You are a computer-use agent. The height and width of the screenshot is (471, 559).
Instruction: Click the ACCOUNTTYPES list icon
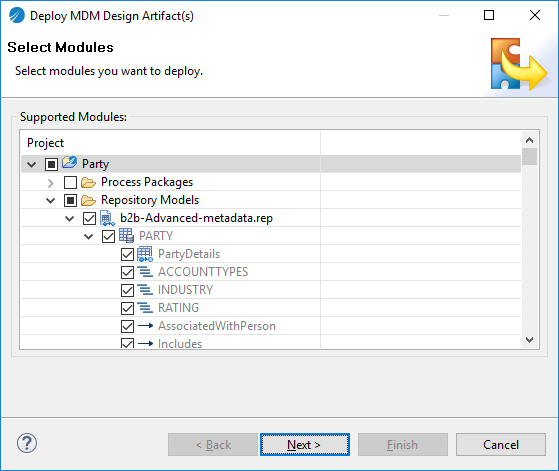pyautogui.click(x=145, y=272)
